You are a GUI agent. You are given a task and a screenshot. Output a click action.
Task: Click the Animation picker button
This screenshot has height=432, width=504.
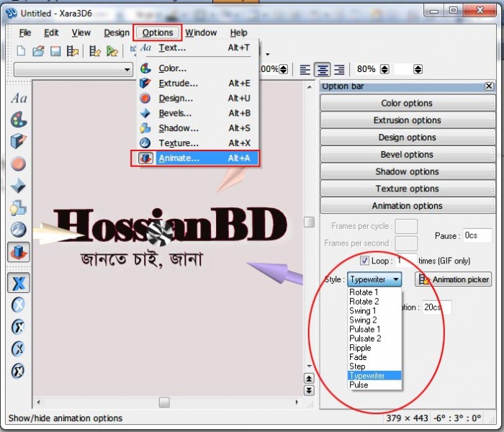pos(453,279)
